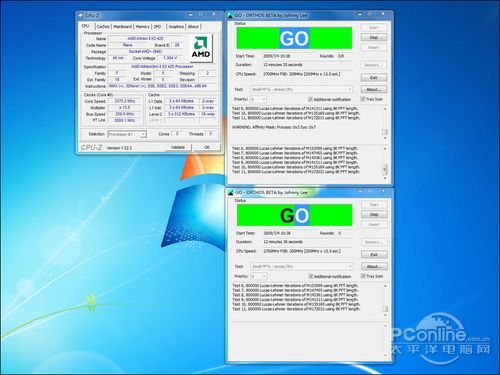Click the lower ORTHOS window title icon
The height and width of the screenshot is (375, 500).
[230, 193]
